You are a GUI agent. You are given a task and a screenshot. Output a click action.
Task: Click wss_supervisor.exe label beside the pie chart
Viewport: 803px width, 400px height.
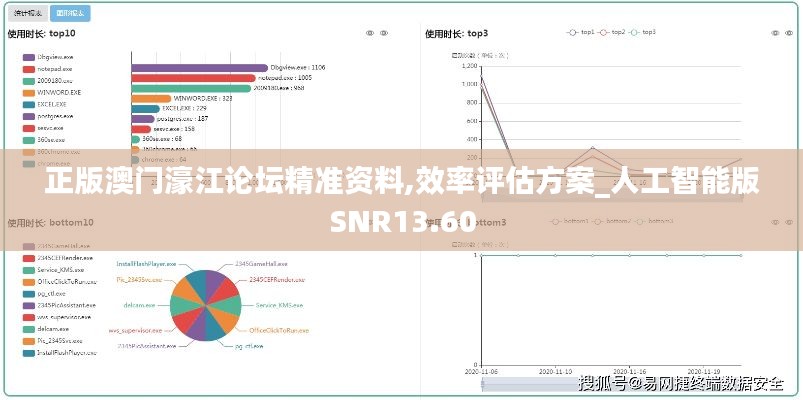tap(135, 331)
